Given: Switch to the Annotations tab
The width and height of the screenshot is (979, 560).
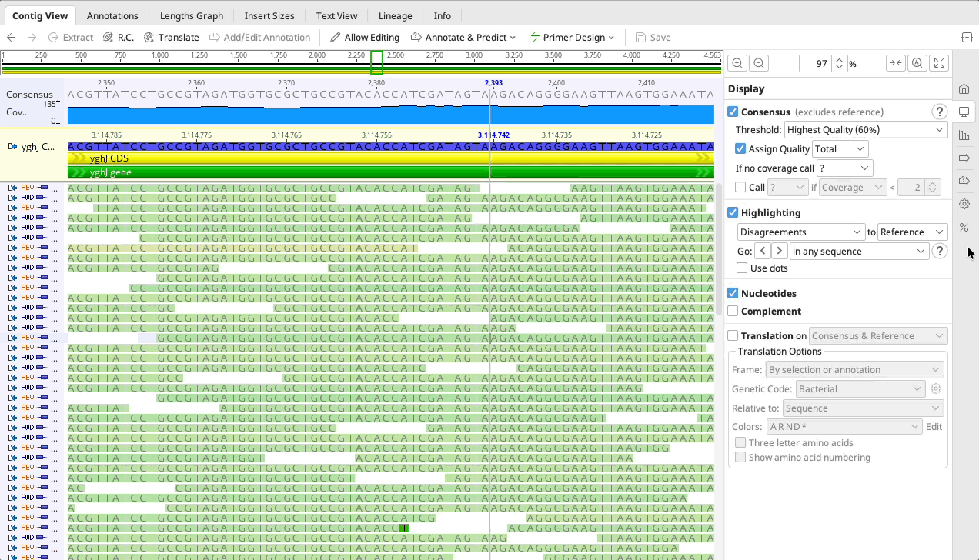Looking at the screenshot, I should point(112,15).
